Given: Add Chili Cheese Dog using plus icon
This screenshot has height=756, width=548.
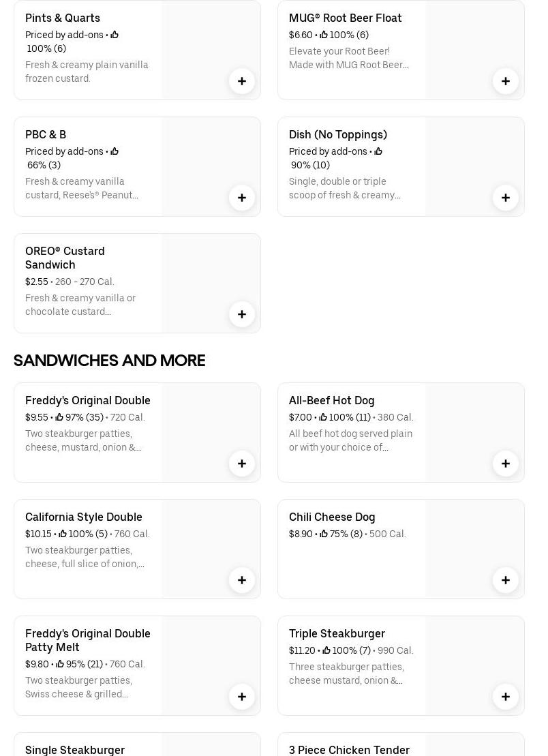Looking at the screenshot, I should [506, 580].
